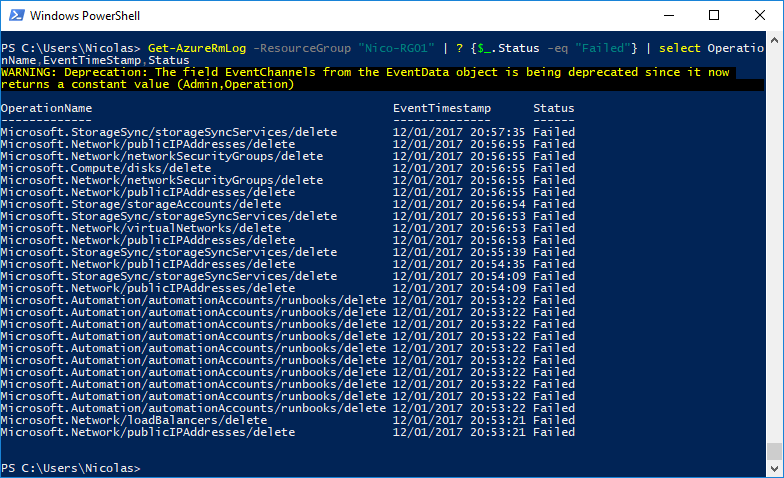Click storageSyncServices/delete in the 20:54:09 row

(x=246, y=276)
